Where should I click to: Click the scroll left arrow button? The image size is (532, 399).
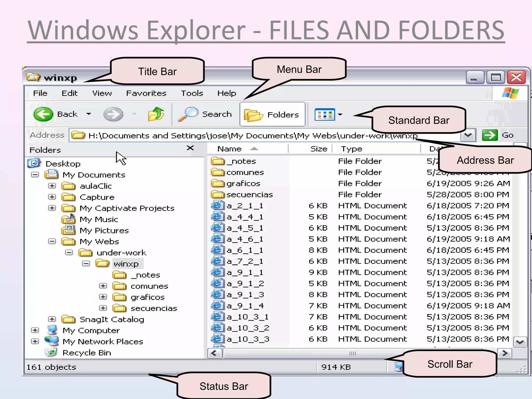click(x=214, y=353)
